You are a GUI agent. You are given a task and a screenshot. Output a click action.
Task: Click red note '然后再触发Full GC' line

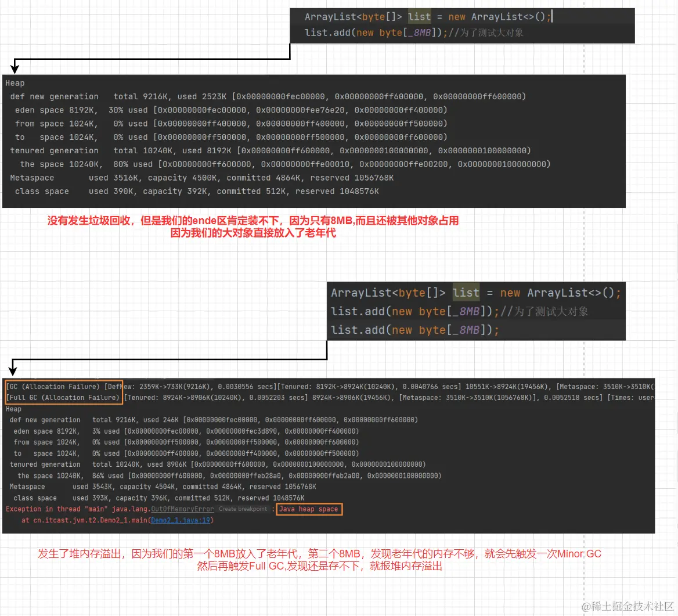click(319, 566)
